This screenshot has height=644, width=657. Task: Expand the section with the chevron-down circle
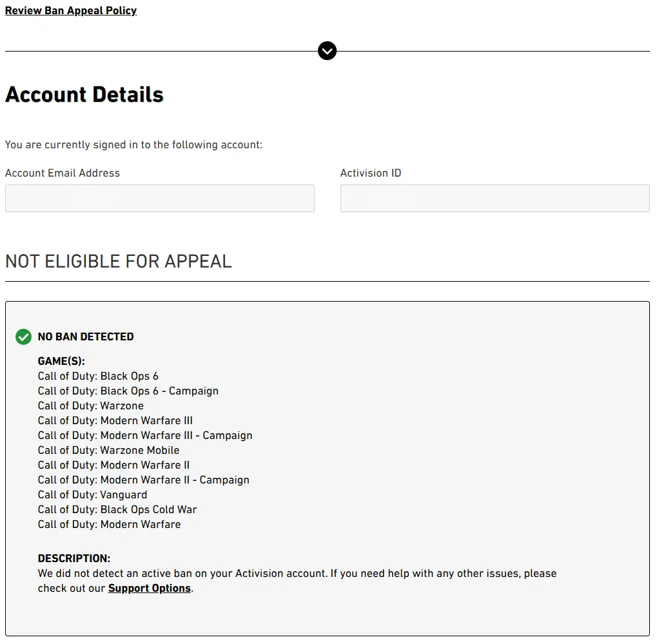tap(328, 51)
